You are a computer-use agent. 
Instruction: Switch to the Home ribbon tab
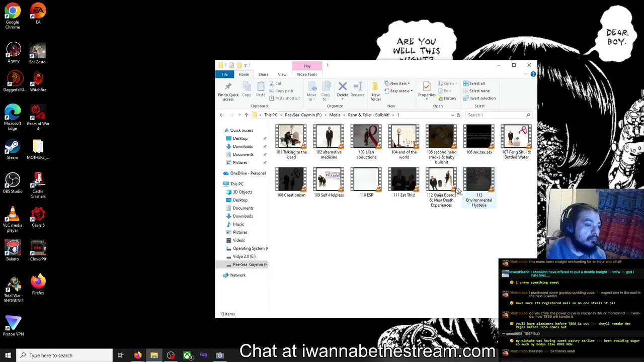pos(244,74)
